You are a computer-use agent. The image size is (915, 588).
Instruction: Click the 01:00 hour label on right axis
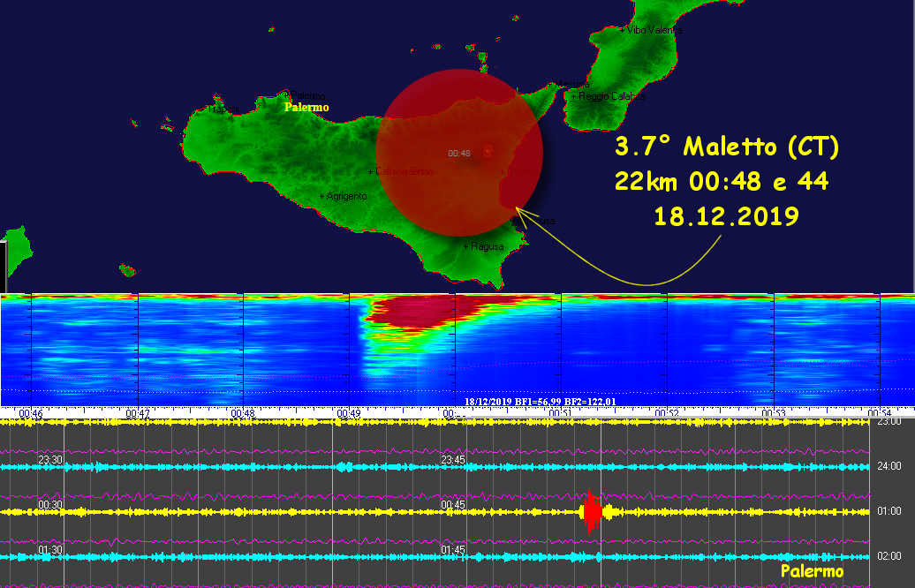pos(889,511)
